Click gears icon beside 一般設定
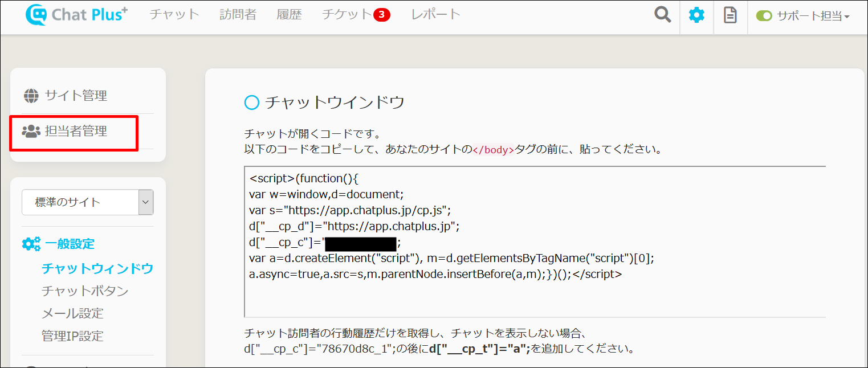This screenshot has width=868, height=368. pyautogui.click(x=31, y=244)
